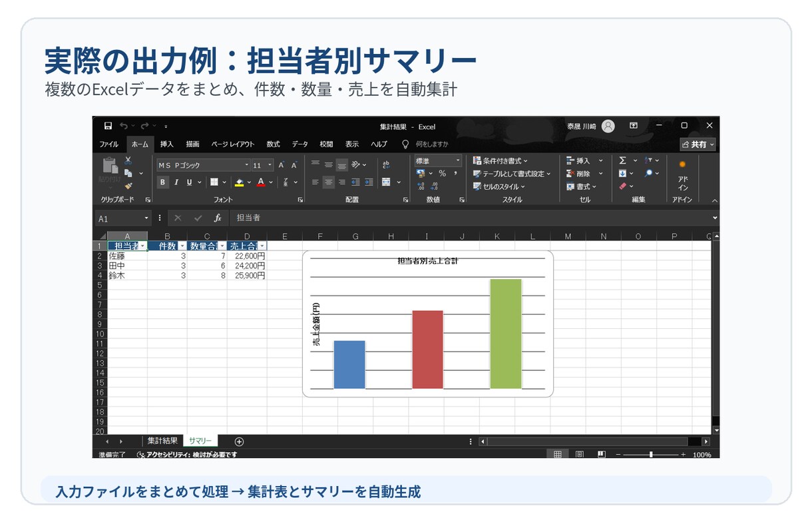Open the filter dropdown on 件数 header
812x522 pixels.
(x=182, y=246)
